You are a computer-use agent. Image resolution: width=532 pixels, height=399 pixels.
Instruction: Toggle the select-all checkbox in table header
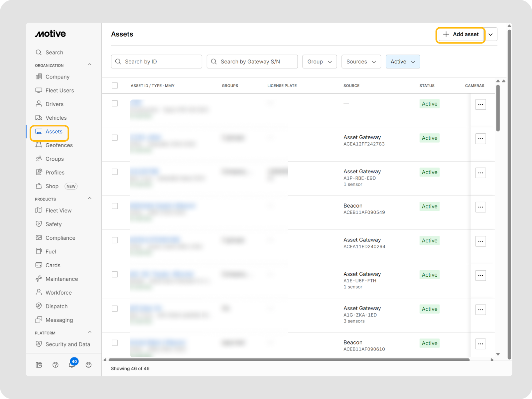pos(115,85)
